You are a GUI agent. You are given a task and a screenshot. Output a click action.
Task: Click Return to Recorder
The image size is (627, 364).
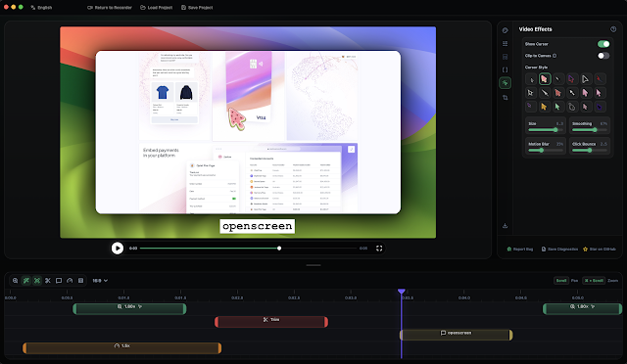(110, 7)
